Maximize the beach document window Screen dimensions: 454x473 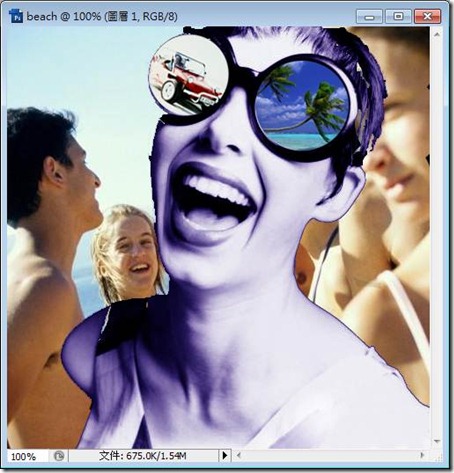point(398,16)
